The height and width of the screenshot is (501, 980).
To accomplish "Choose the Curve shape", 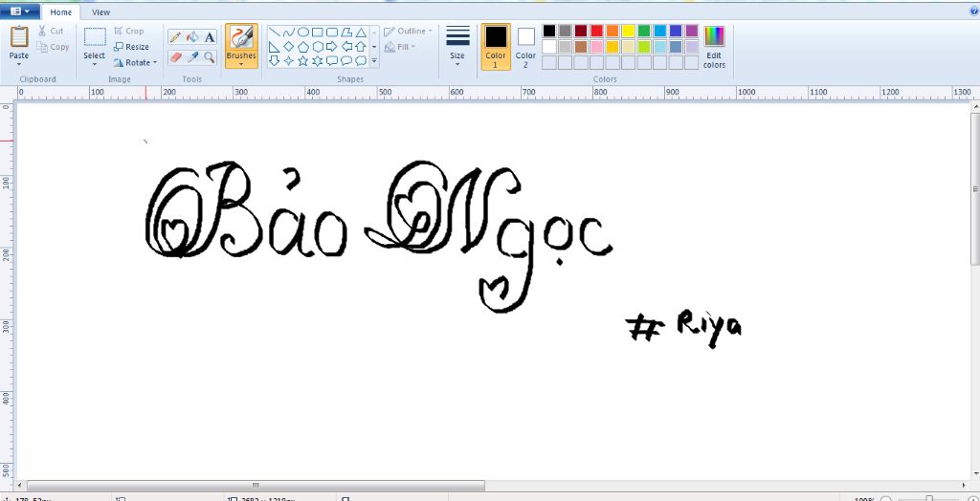I will [x=288, y=32].
